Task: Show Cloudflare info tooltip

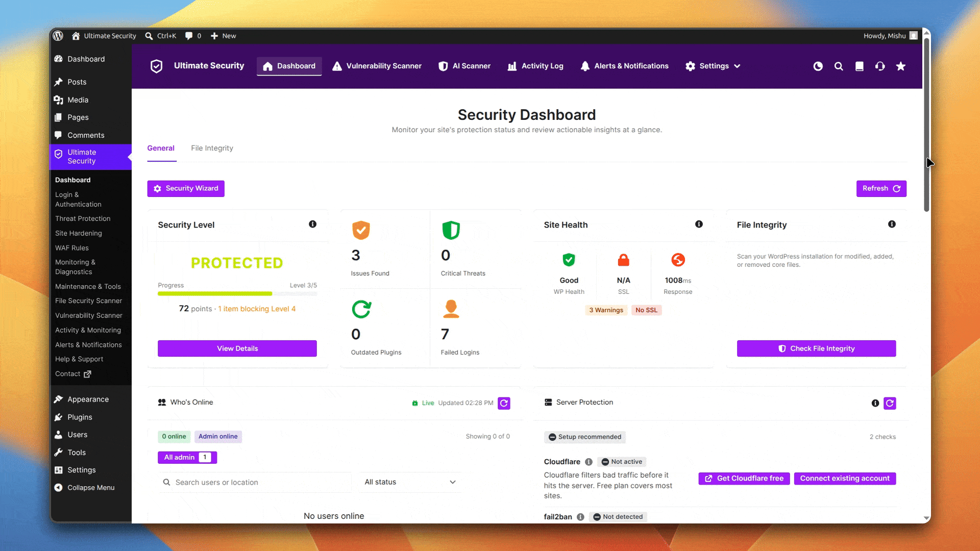Action: 589,462
